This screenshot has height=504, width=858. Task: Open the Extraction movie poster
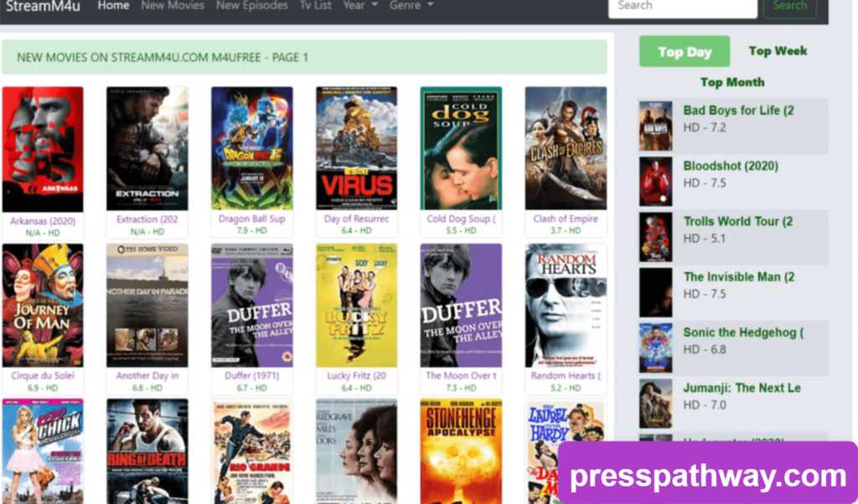point(147,148)
